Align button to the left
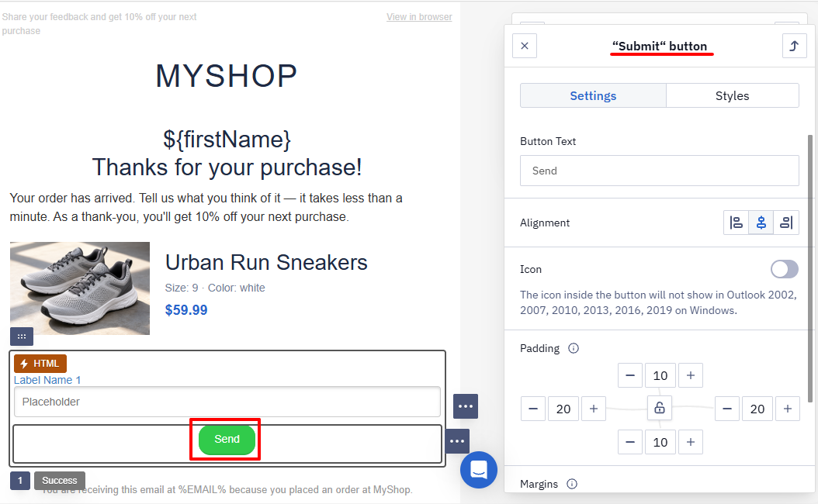 pyautogui.click(x=736, y=223)
